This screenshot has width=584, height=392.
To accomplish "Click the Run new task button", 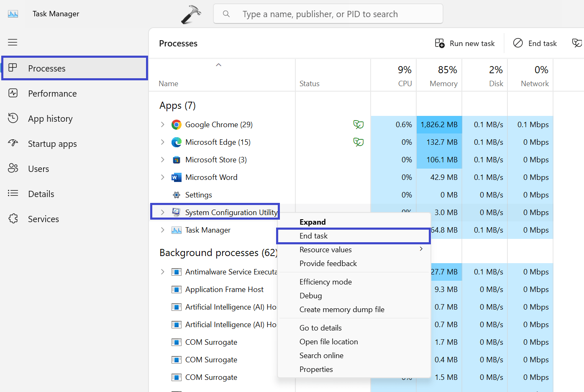I will tap(464, 43).
